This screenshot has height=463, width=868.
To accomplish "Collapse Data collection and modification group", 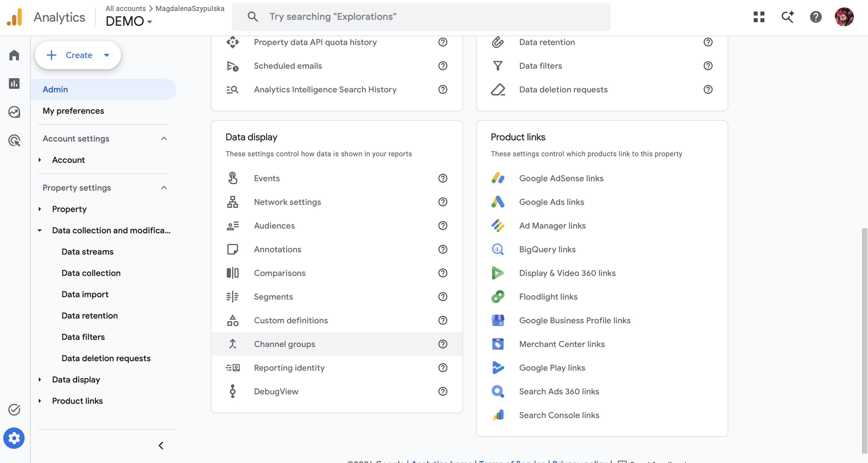I will (40, 231).
